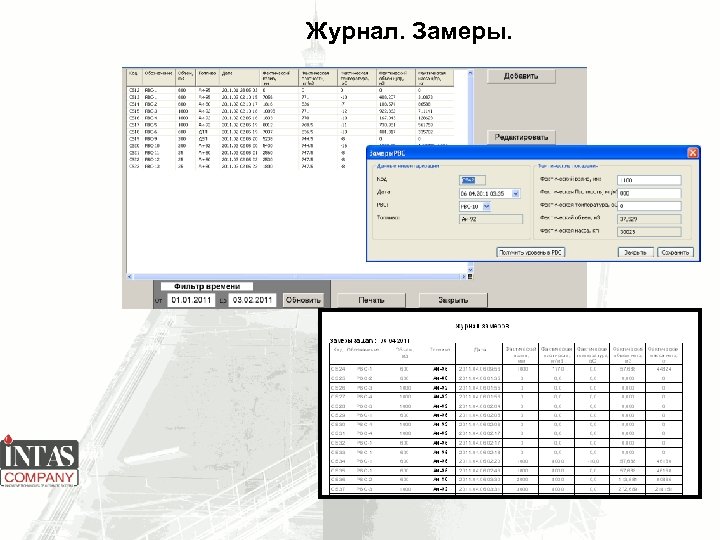Click the Добавить button

point(521,76)
